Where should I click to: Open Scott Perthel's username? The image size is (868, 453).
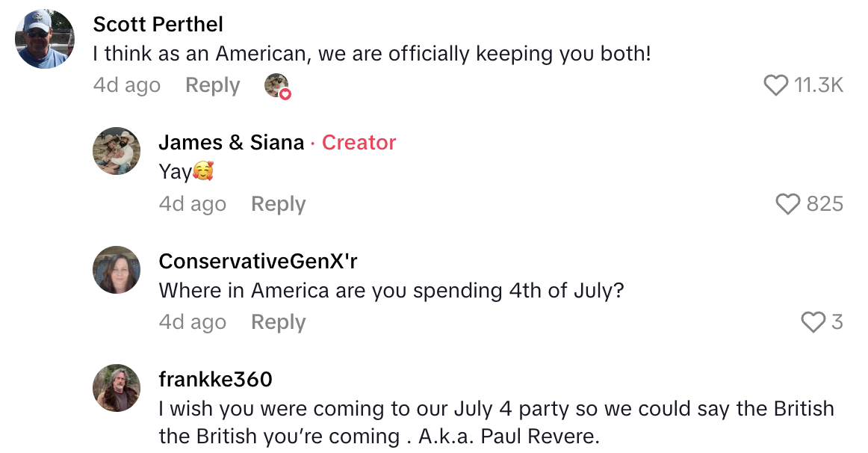(x=158, y=24)
